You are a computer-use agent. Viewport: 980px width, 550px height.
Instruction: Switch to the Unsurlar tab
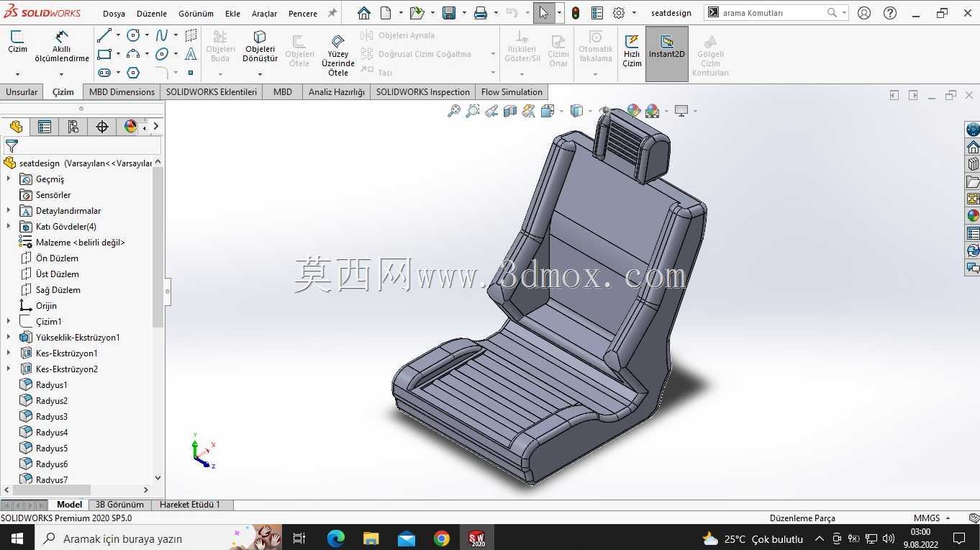coord(22,92)
